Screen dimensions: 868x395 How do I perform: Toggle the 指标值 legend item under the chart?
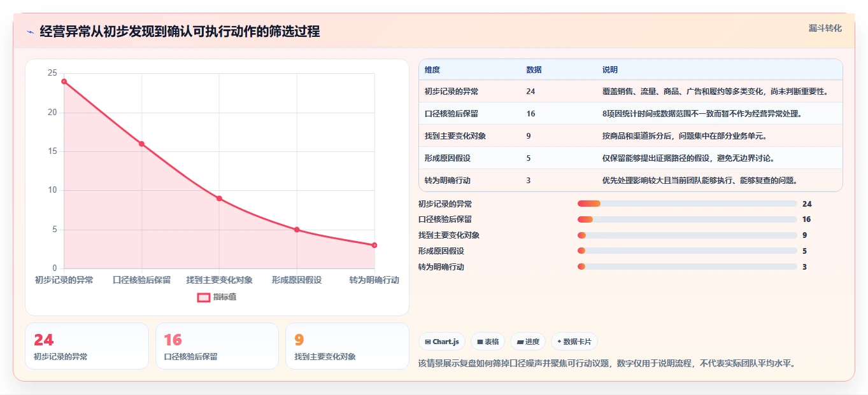pos(217,297)
